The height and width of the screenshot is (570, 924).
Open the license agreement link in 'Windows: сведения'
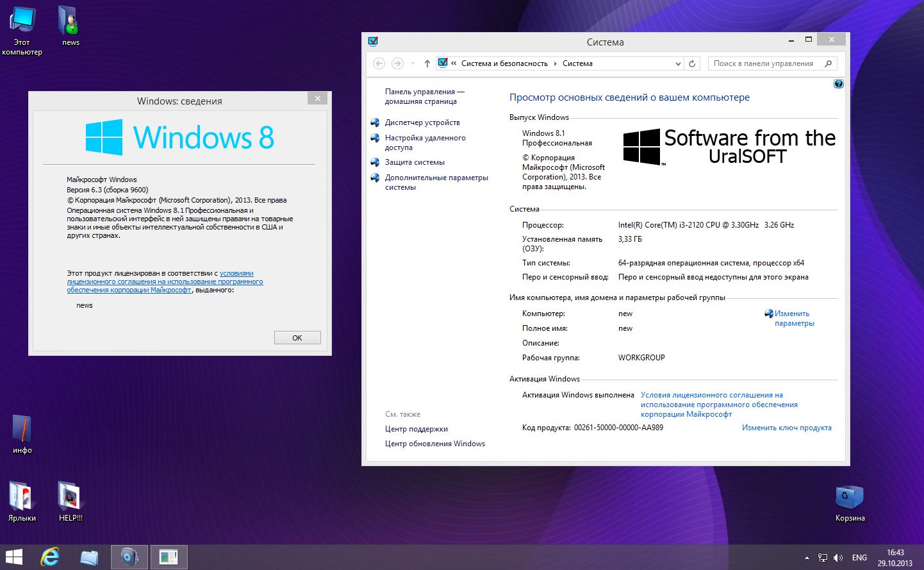(x=165, y=281)
